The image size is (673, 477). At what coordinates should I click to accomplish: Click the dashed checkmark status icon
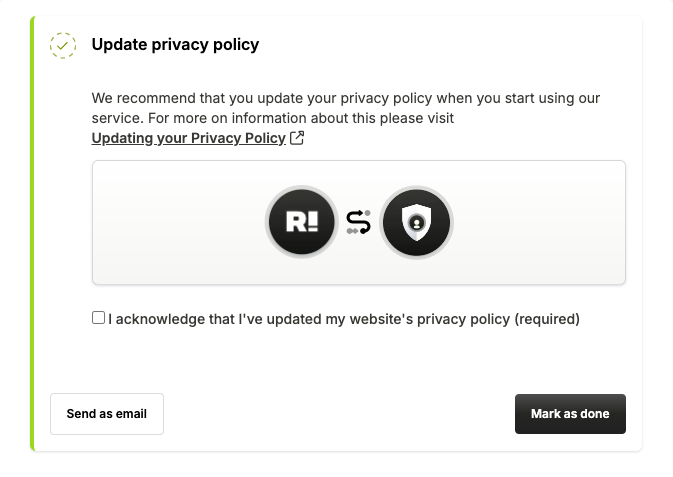62,45
